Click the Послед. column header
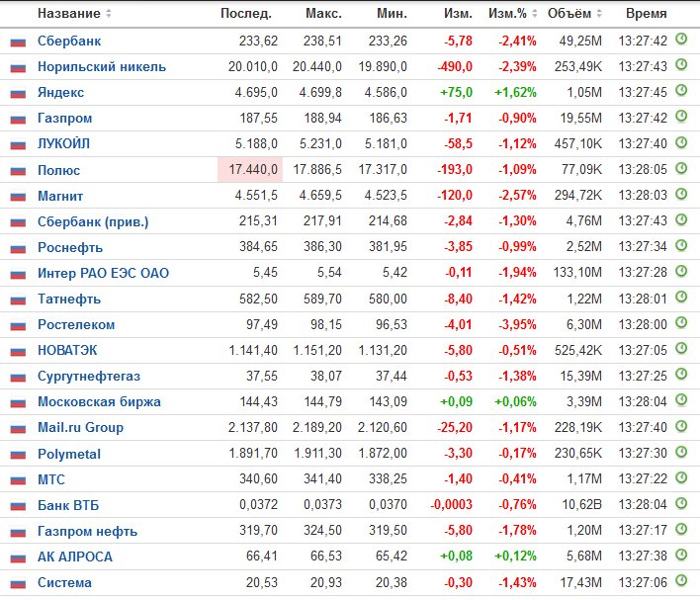The height and width of the screenshot is (600, 700). tap(246, 14)
